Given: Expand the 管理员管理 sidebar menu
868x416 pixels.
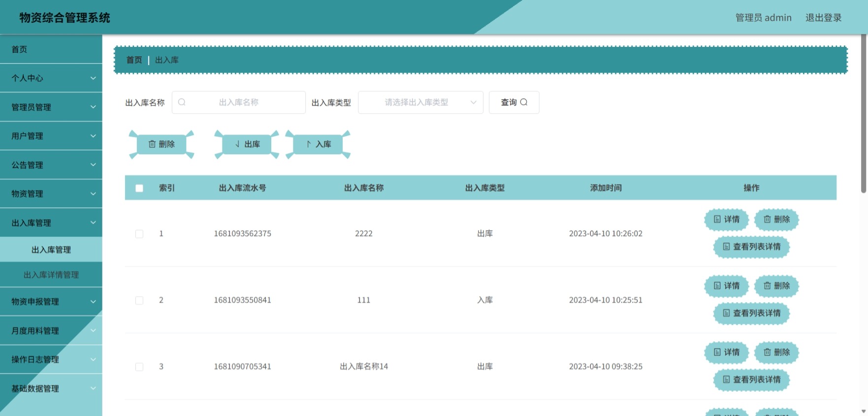Looking at the screenshot, I should [51, 107].
